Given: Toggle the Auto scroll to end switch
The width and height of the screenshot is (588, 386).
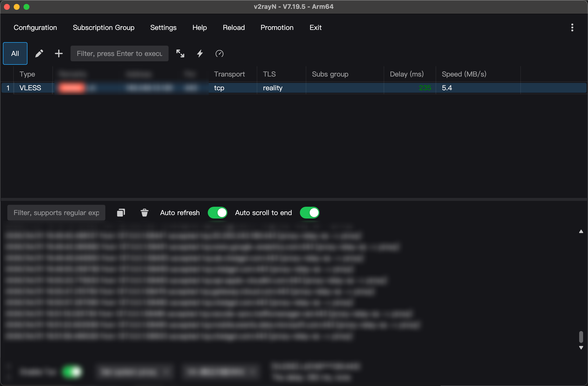Looking at the screenshot, I should pyautogui.click(x=309, y=212).
